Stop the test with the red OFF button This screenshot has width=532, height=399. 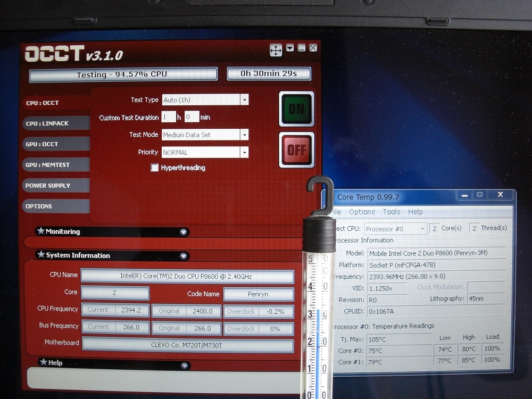click(296, 149)
